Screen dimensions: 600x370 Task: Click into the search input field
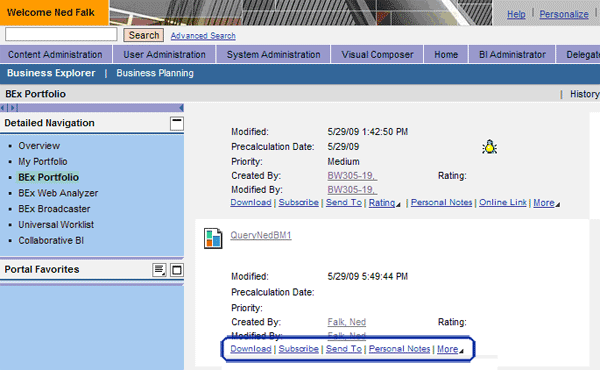pos(61,34)
